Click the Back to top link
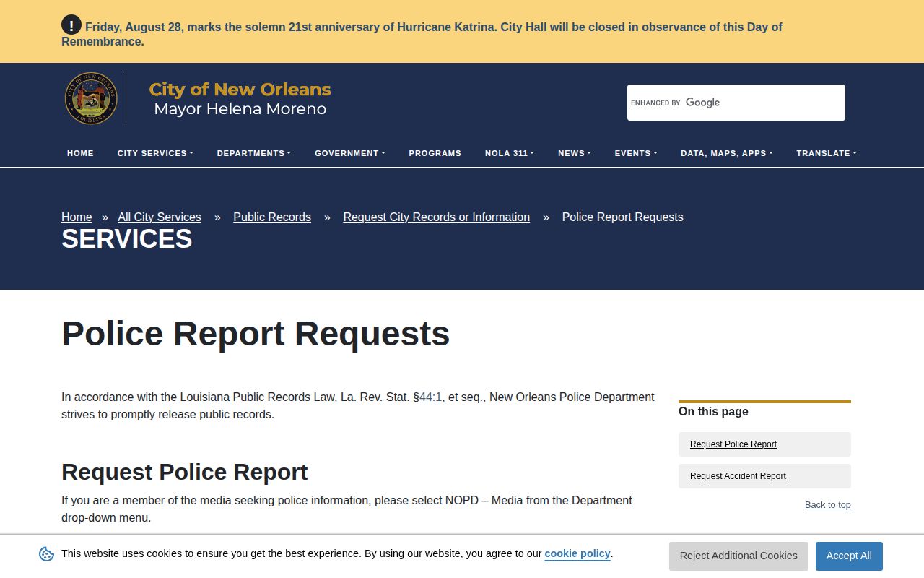The width and height of the screenshot is (924, 578). pos(828,505)
